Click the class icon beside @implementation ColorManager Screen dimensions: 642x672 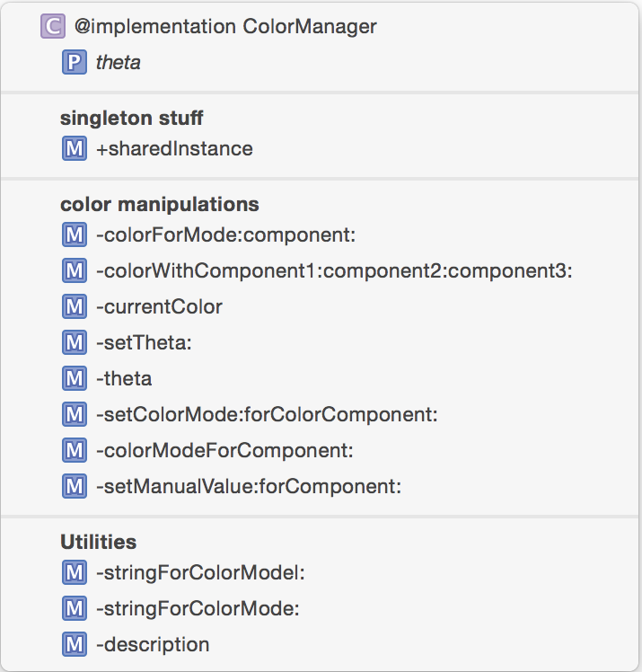coord(53,27)
